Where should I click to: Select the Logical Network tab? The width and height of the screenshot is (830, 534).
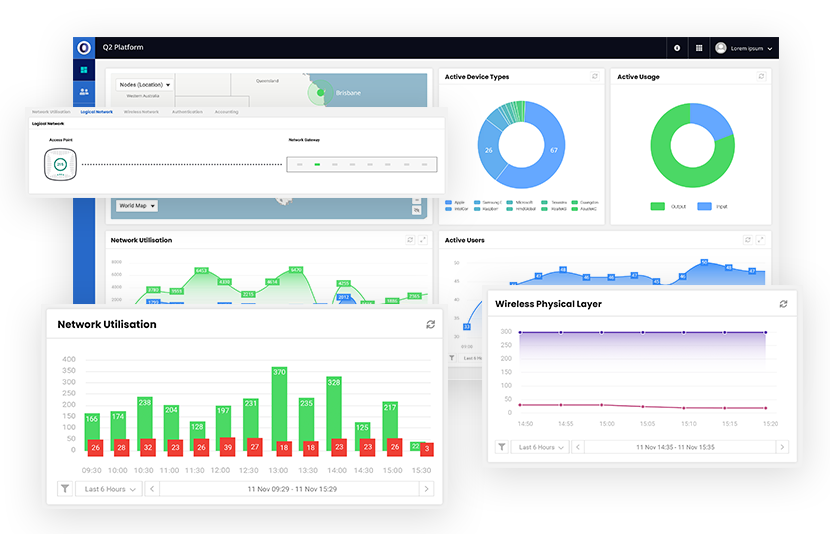point(96,112)
